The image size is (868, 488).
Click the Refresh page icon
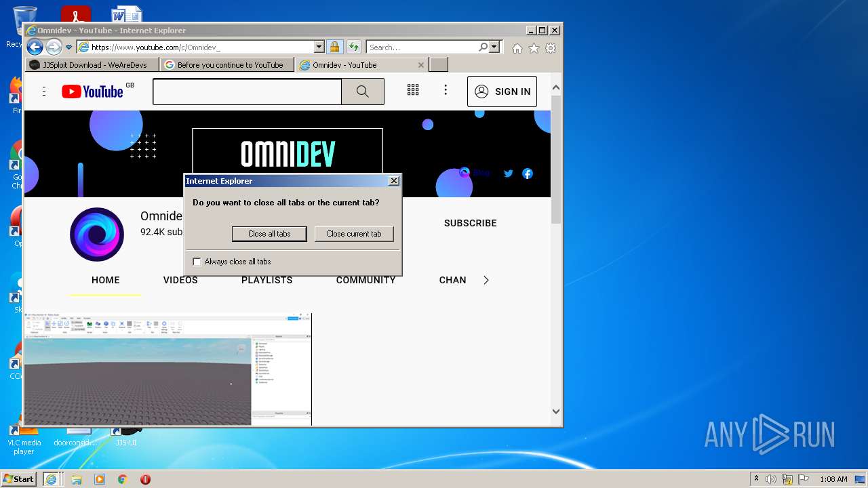(x=354, y=47)
